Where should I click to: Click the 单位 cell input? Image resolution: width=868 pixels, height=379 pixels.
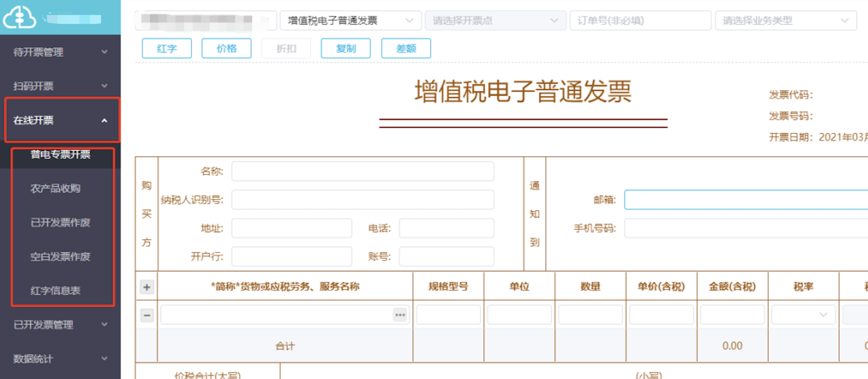point(519,315)
